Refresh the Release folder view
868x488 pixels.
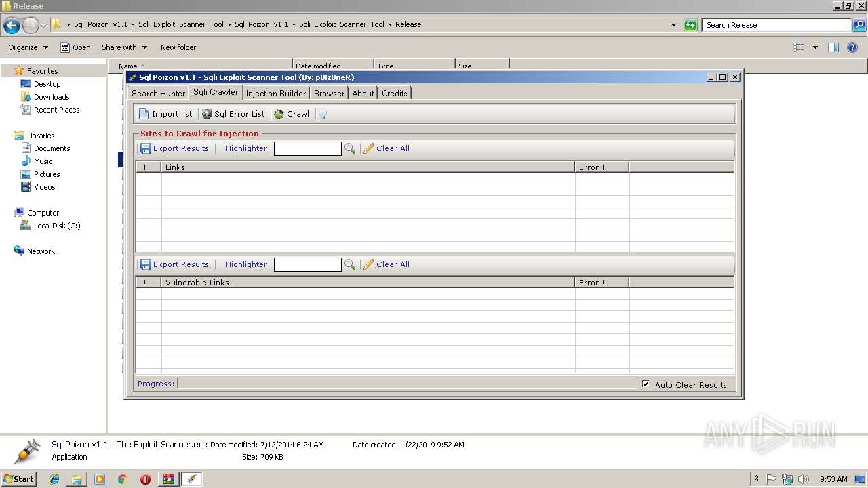coord(690,25)
